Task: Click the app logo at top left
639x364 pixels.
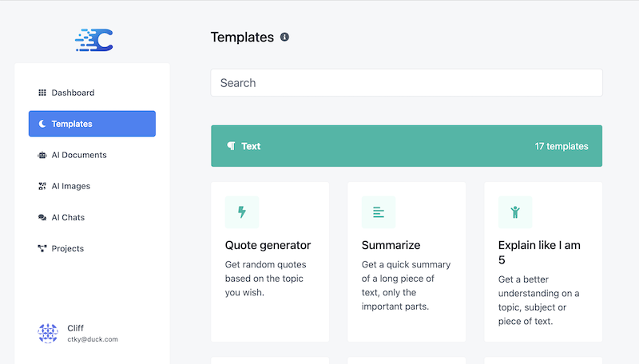Action: [93, 40]
